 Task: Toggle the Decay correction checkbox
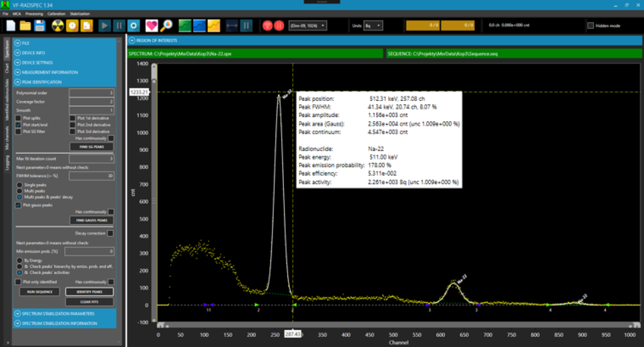pyautogui.click(x=110, y=234)
